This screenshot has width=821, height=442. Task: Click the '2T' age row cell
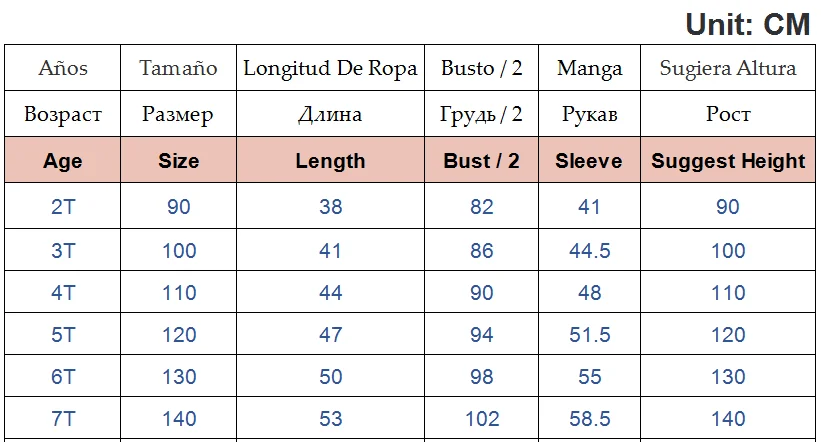coord(63,207)
